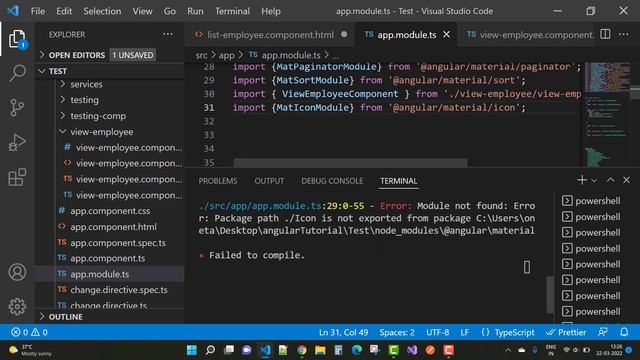Viewport: 640px width, 360px height.
Task: Switch to the Output panel tab
Action: coord(269,181)
